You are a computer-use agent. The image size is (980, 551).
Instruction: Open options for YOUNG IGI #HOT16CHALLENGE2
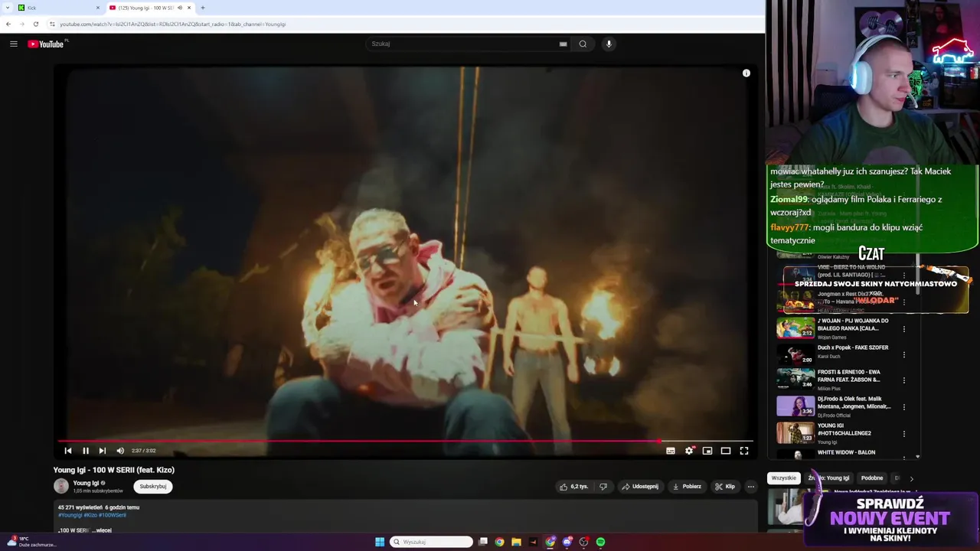click(904, 434)
